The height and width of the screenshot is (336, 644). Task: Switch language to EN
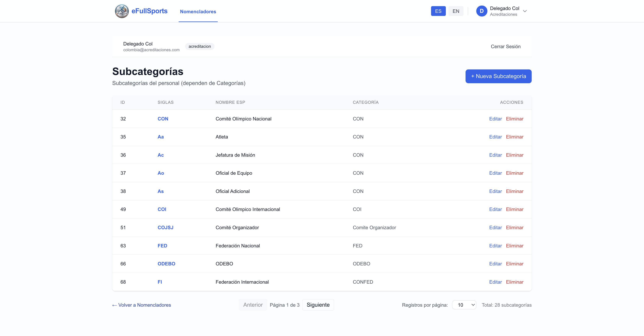(x=456, y=11)
